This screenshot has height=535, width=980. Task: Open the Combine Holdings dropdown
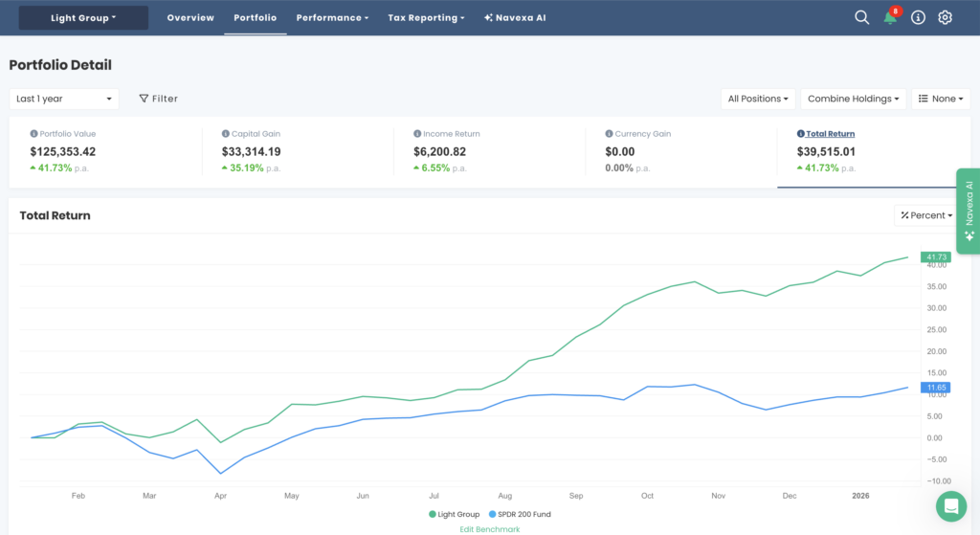(x=853, y=99)
